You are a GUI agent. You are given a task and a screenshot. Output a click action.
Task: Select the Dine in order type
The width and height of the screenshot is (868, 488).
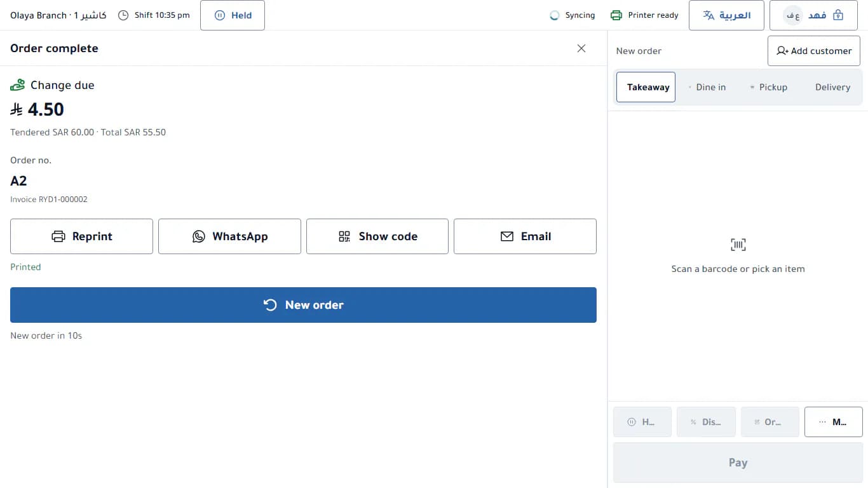pos(707,87)
